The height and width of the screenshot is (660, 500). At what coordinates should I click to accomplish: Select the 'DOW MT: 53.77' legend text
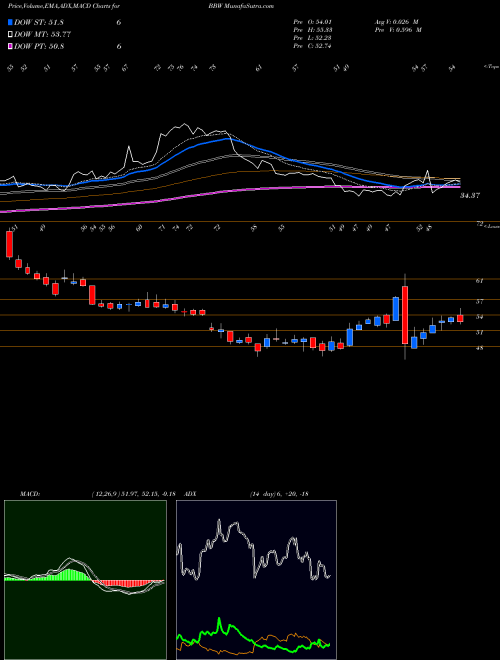tap(42, 35)
